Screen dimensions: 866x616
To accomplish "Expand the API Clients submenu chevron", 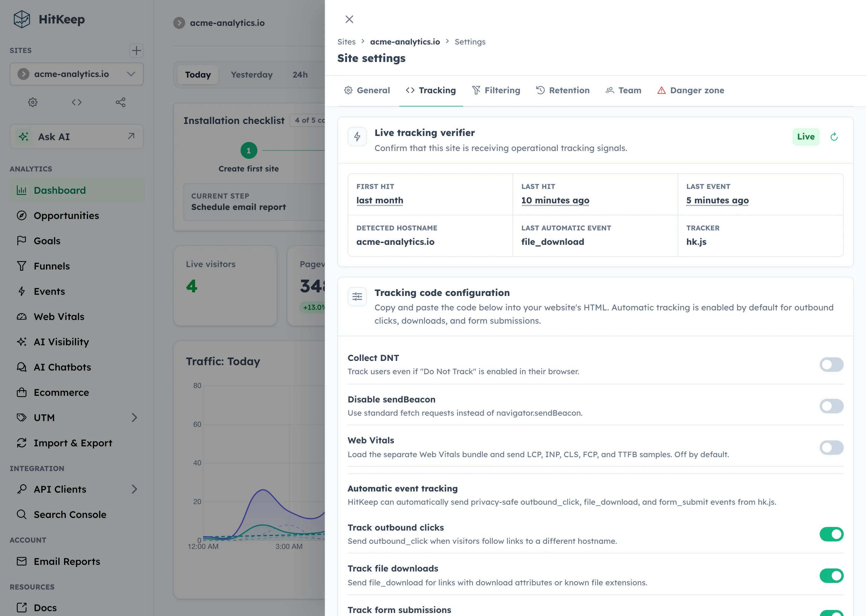I will (x=134, y=489).
